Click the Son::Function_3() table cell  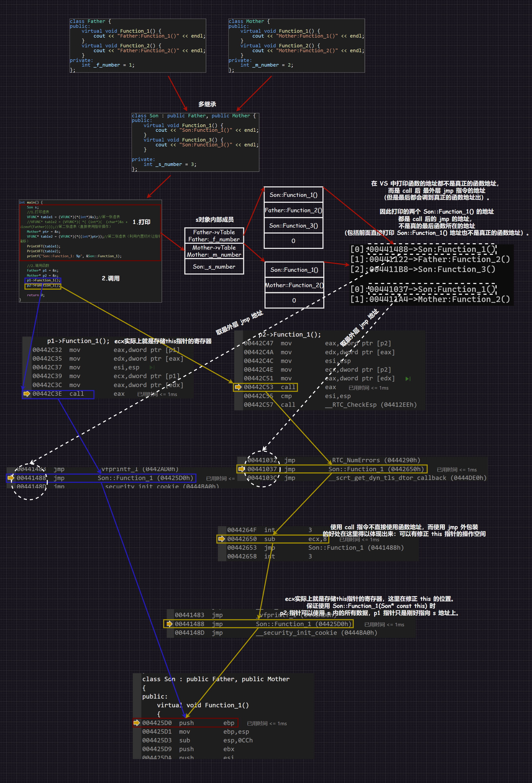293,225
